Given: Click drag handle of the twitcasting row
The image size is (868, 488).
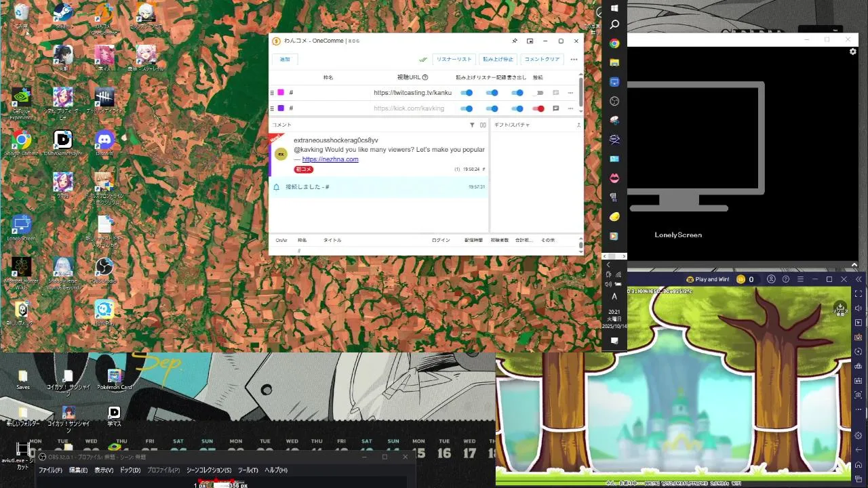Looking at the screenshot, I should pyautogui.click(x=272, y=93).
